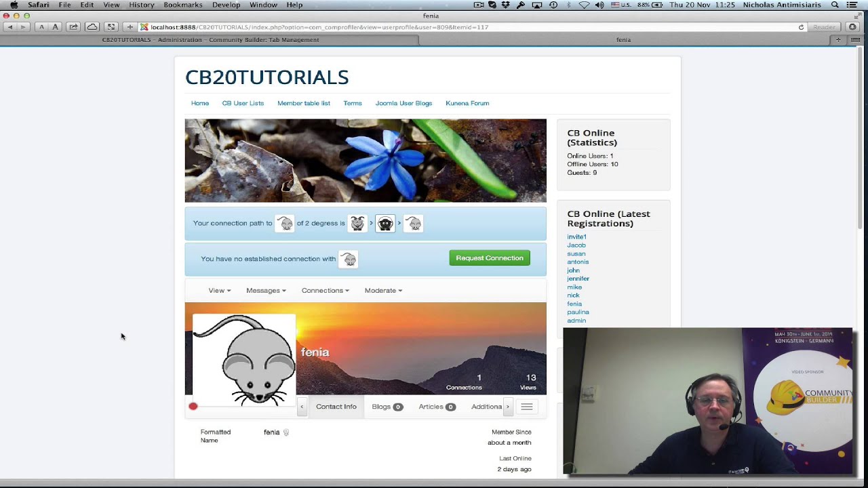Image resolution: width=868 pixels, height=488 pixels.
Task: Open Member table list link
Action: click(x=304, y=103)
